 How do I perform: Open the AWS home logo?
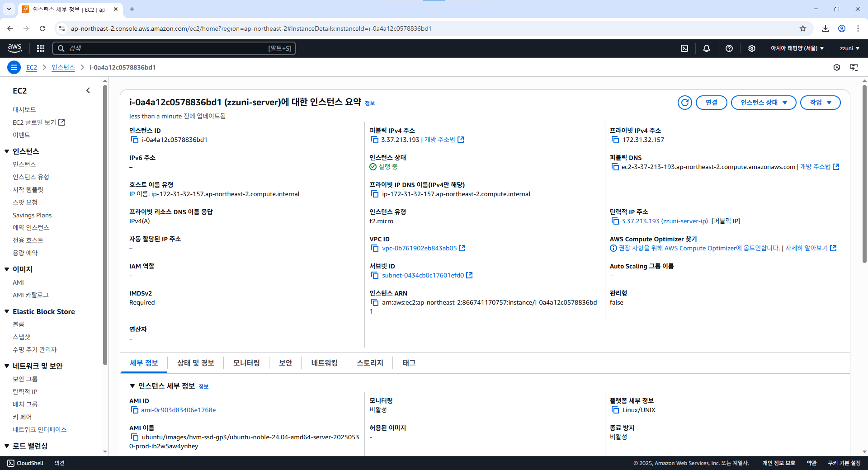click(15, 48)
